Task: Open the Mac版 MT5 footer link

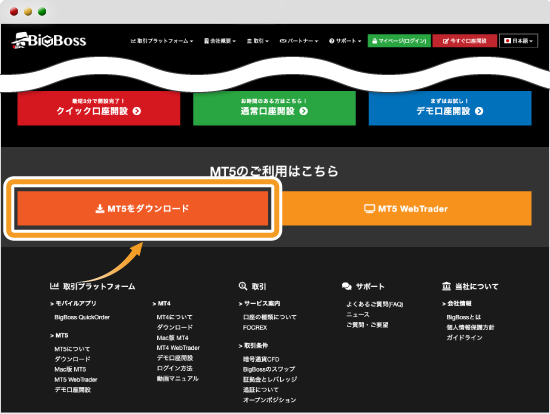Action: pyautogui.click(x=70, y=369)
